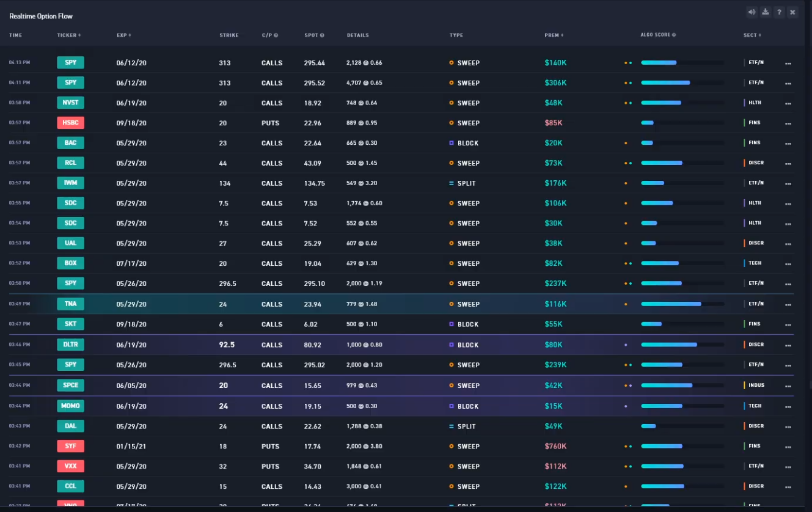The image size is (812, 512).
Task: Click the Spot column info icon
Action: tap(322, 35)
